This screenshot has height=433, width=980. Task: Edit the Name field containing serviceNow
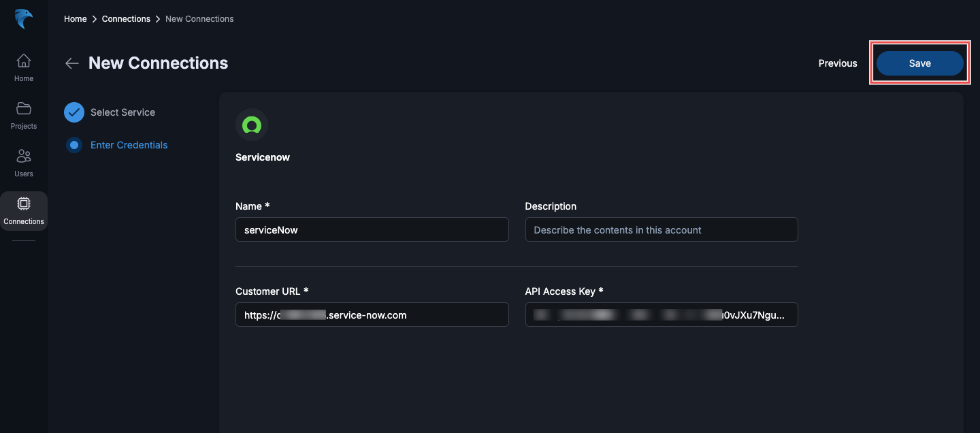[x=372, y=229]
